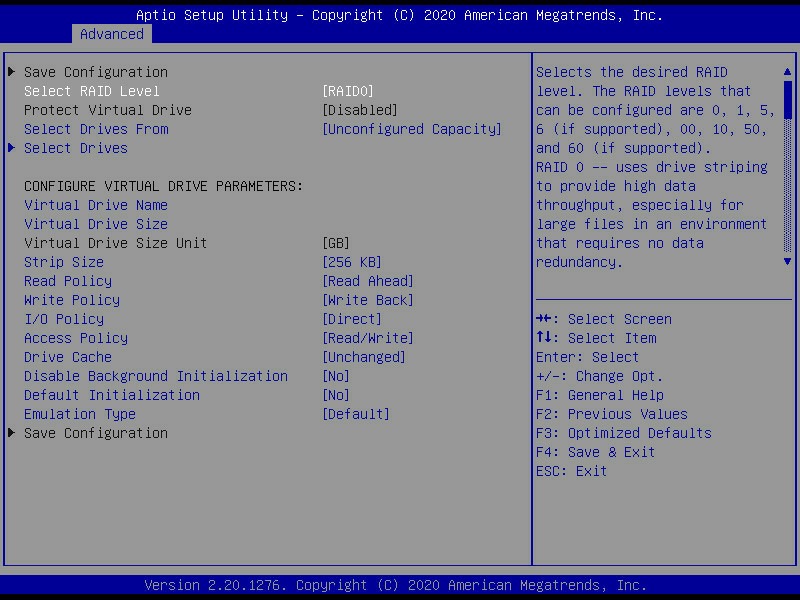Screen dimensions: 800x600
Task: Click the Version 2.20.1276 footer text
Action: coord(396,585)
